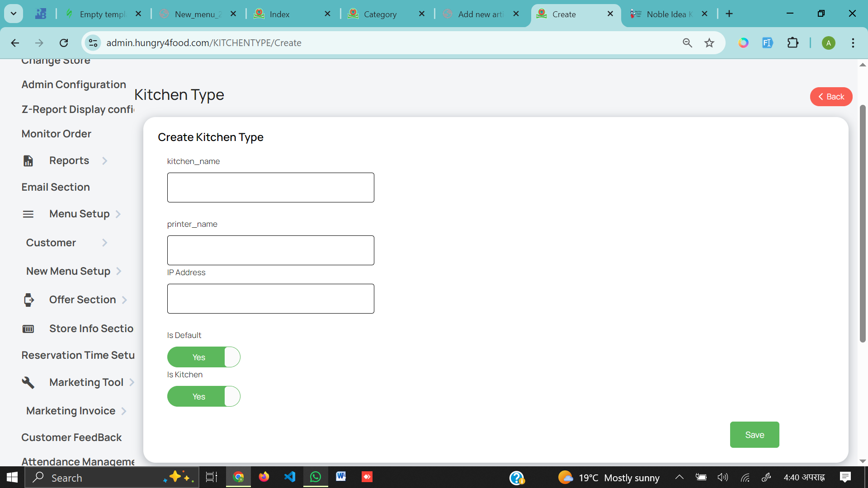Toggle the Is Kitchen switch
The height and width of the screenshot is (488, 868).
(203, 397)
